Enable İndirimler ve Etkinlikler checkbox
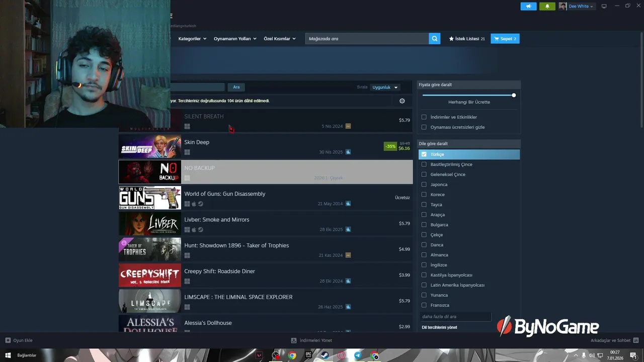The width and height of the screenshot is (644, 362). coord(424,117)
